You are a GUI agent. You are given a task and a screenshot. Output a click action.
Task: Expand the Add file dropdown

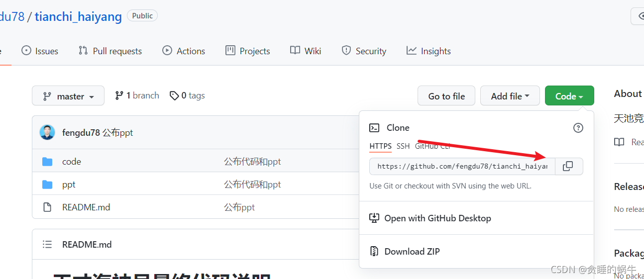coord(510,96)
